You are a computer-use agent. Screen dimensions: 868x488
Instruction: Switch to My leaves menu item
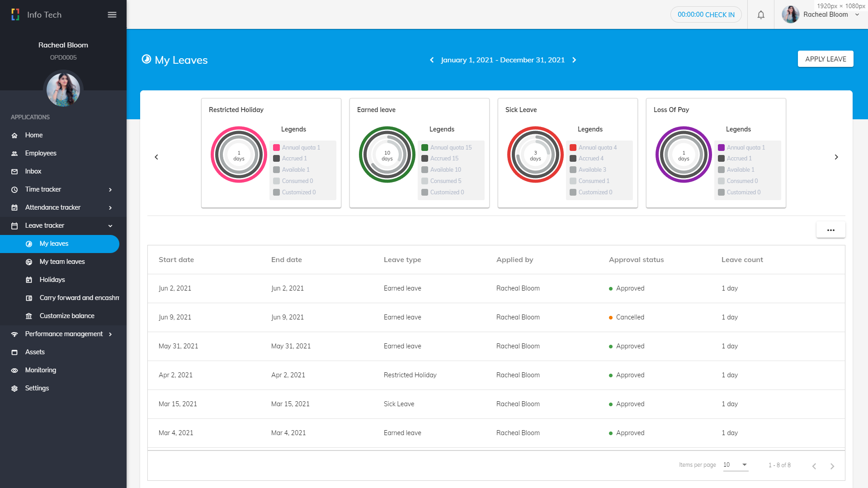[54, 244]
